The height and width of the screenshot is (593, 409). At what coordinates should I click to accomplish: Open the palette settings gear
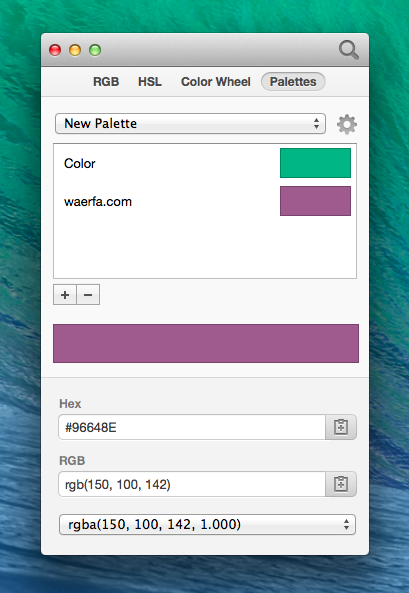347,124
